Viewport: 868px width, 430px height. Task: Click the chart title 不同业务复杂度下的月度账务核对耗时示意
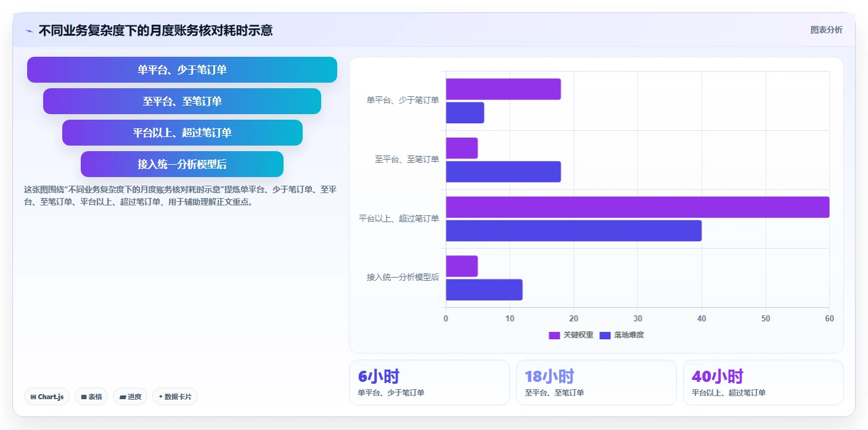click(x=155, y=30)
